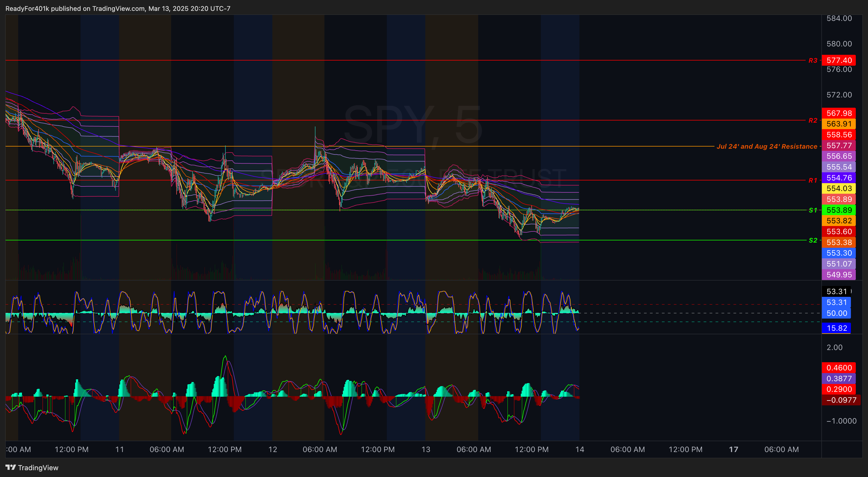The image size is (868, 477).
Task: Click the purple 556.65 price tag
Action: 839,156
